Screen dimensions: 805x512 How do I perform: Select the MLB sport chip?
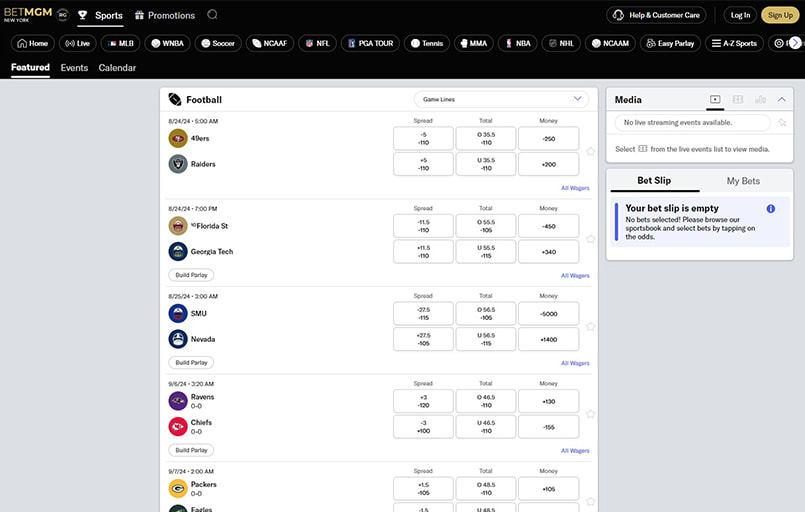coord(120,44)
